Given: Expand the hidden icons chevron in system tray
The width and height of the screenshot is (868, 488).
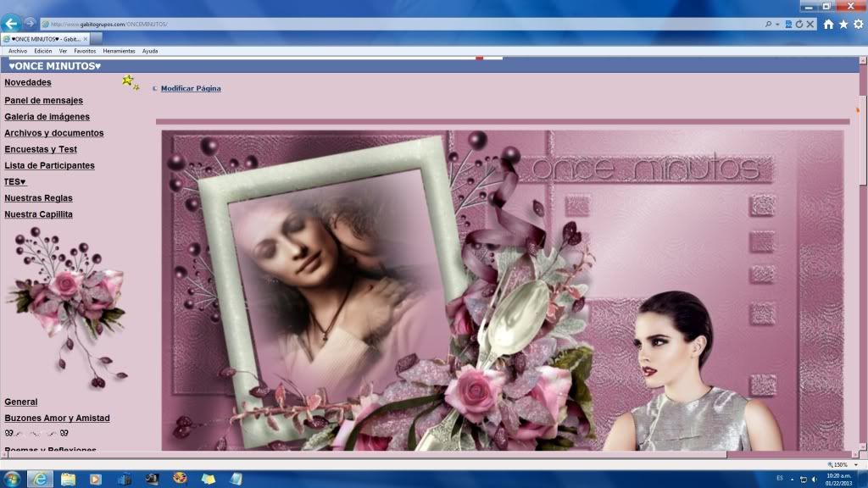Looking at the screenshot, I should 791,479.
